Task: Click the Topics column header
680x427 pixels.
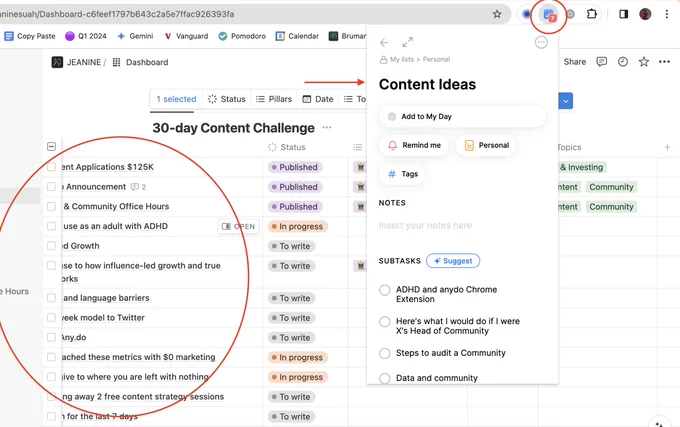Action: click(569, 147)
